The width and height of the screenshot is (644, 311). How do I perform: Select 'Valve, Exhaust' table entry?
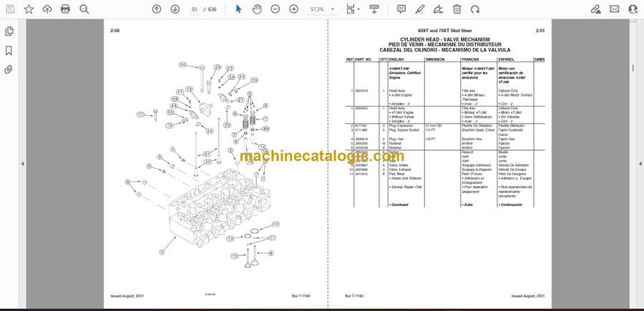(399, 169)
